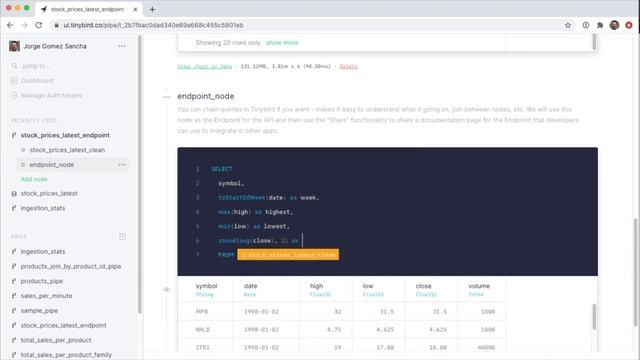Select the stock_prices_latest_endpoint browser tab
Image resolution: width=640 pixels, height=360 pixels.
click(89, 9)
